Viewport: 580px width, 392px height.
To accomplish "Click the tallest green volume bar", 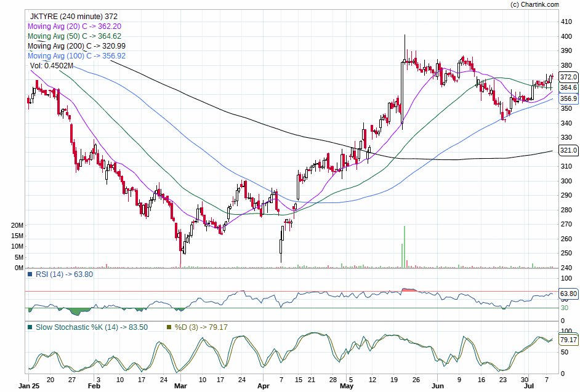I will pyautogui.click(x=405, y=247).
